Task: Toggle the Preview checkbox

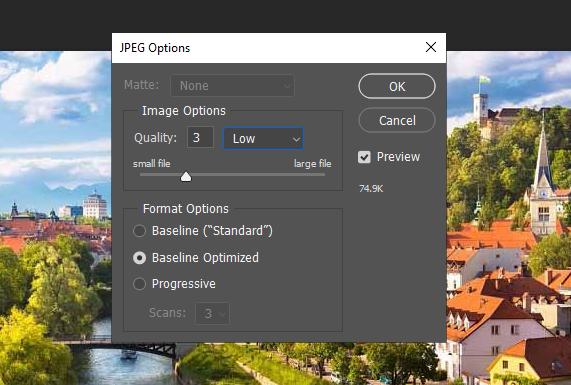Action: (x=364, y=157)
